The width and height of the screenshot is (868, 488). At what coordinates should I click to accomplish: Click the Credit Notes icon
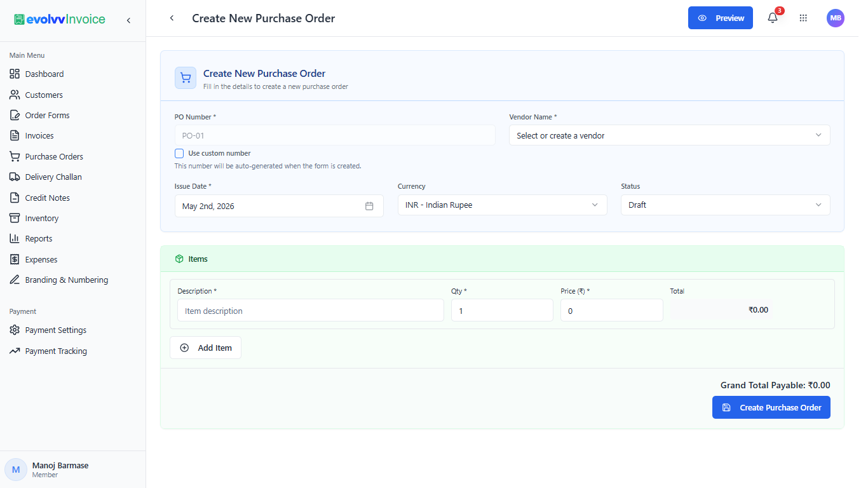click(x=15, y=198)
